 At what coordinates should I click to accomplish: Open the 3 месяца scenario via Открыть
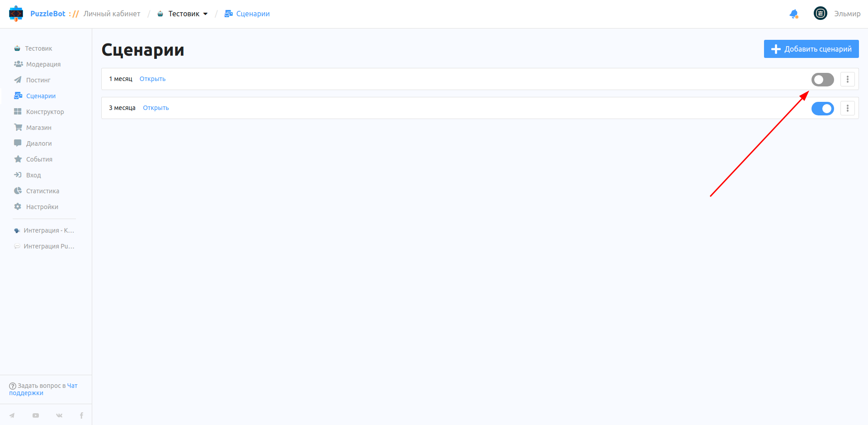coord(156,108)
